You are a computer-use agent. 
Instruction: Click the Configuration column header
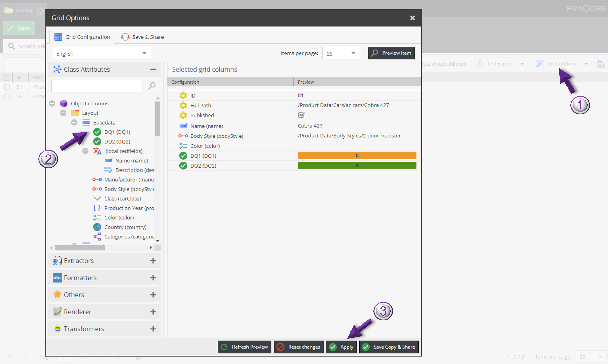point(230,82)
